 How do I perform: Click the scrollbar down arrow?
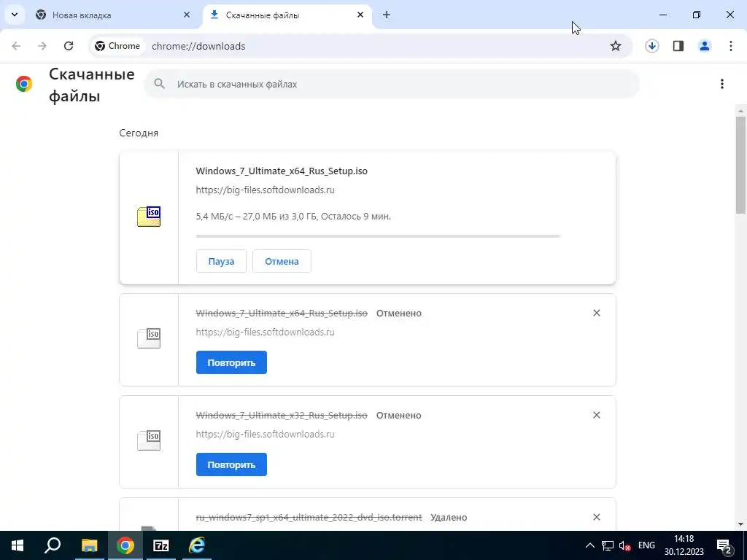pyautogui.click(x=740, y=524)
